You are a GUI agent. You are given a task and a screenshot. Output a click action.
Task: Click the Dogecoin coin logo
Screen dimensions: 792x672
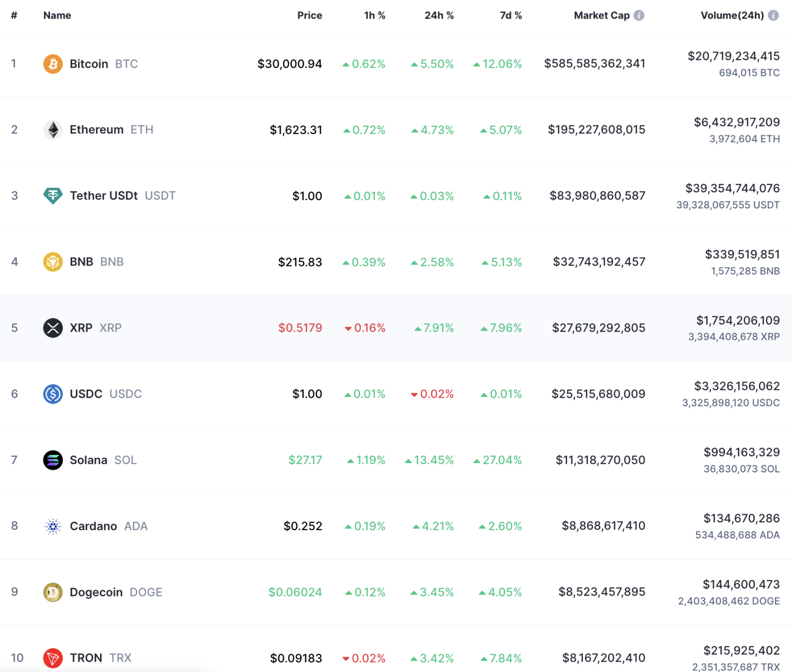(x=53, y=592)
